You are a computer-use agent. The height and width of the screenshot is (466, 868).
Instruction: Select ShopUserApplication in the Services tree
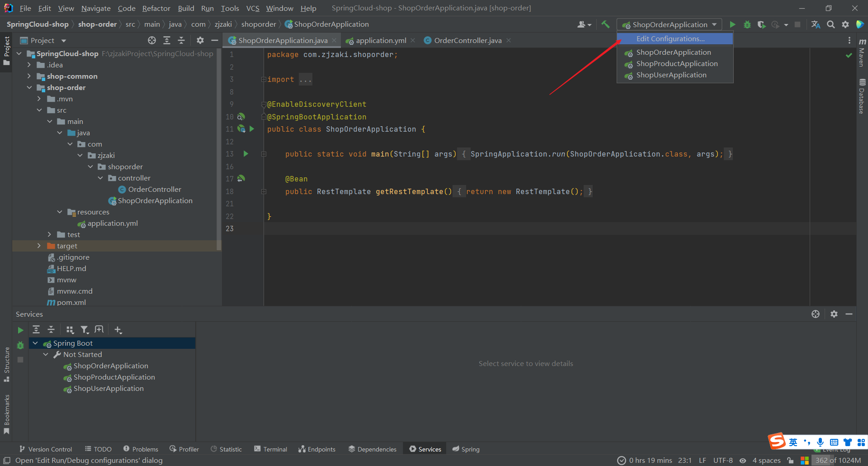pos(108,388)
